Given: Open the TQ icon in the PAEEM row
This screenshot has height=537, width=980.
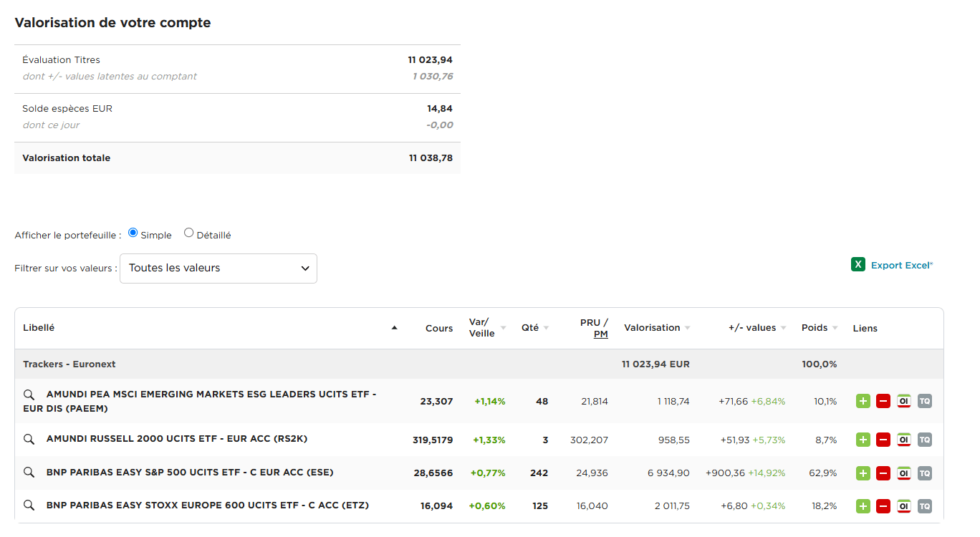Looking at the screenshot, I should tap(925, 401).
